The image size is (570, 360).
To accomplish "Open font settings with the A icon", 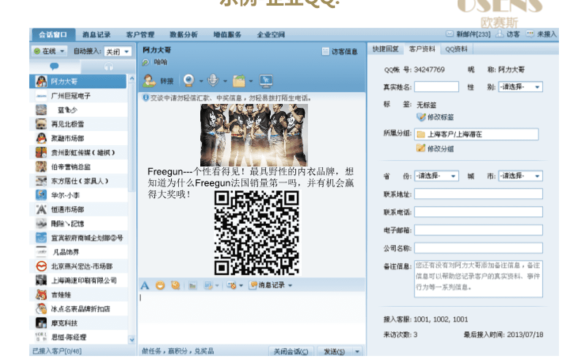I will coord(145,285).
